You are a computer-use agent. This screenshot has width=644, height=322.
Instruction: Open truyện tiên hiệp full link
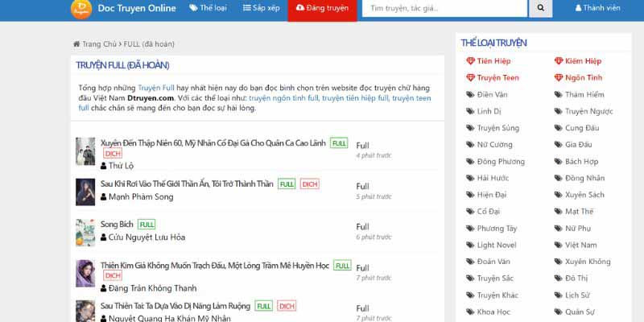[355, 98]
